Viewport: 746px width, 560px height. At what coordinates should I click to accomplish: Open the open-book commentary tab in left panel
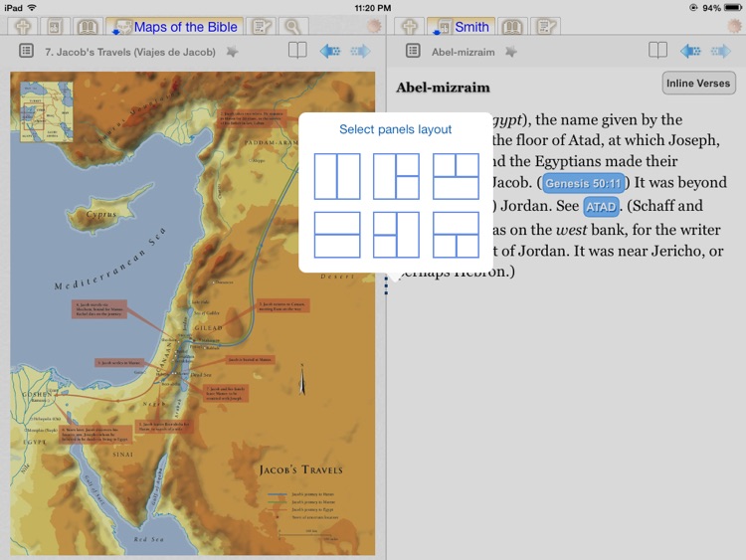tap(88, 26)
